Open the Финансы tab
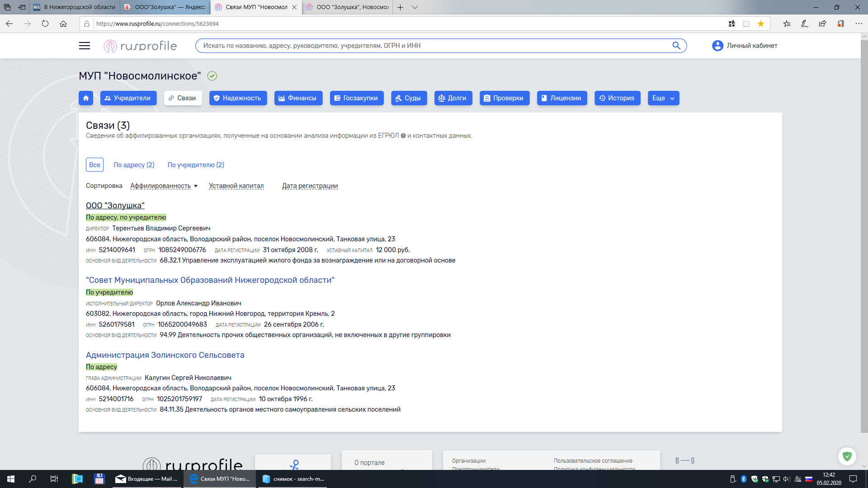 [298, 98]
